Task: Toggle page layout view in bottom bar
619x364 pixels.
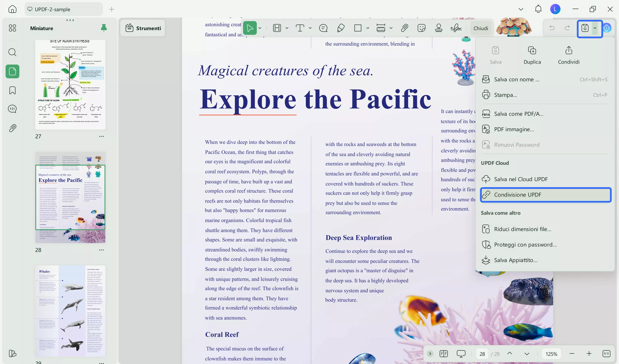Action: coord(444,354)
